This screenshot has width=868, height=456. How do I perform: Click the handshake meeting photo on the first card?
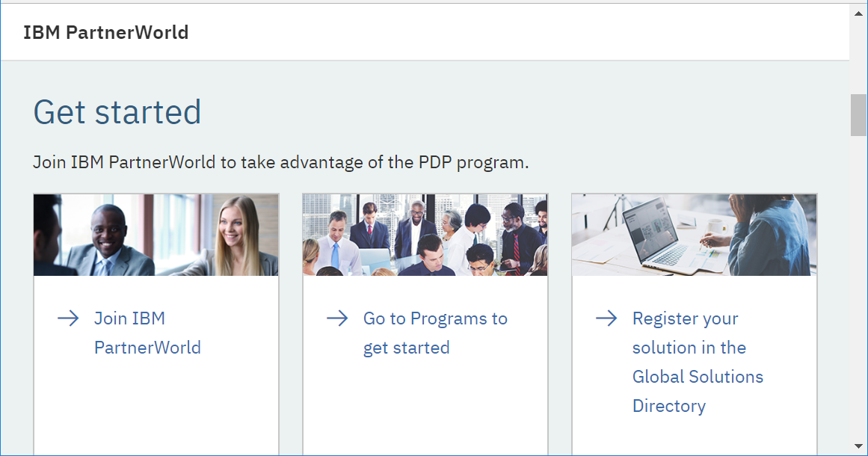point(156,234)
